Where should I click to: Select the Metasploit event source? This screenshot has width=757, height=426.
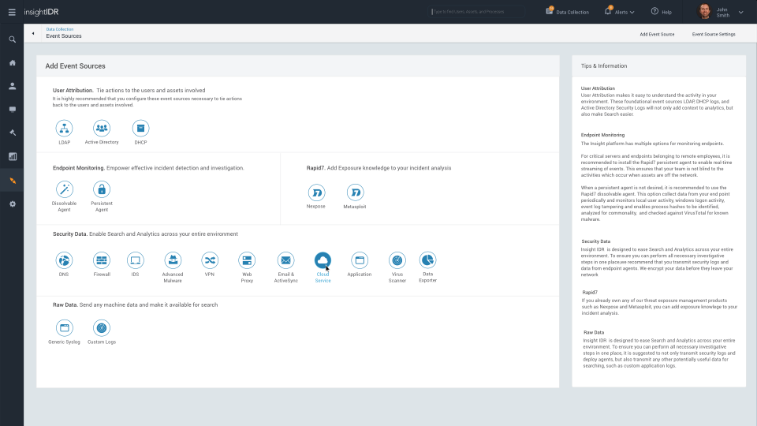(x=354, y=190)
